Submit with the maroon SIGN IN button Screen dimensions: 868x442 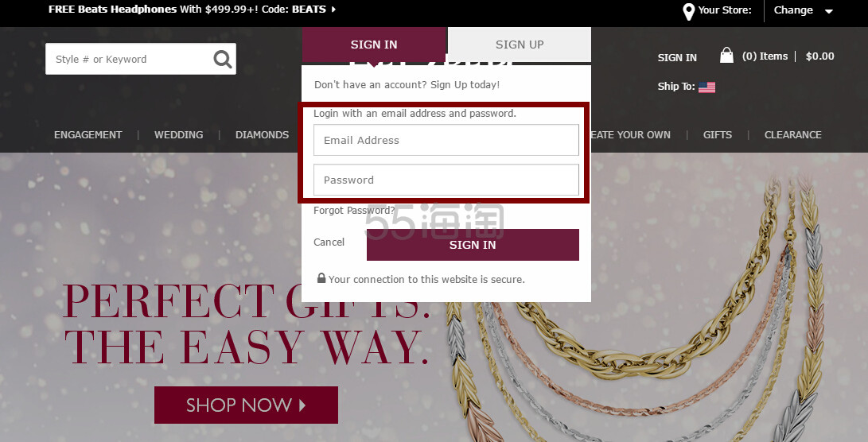473,245
